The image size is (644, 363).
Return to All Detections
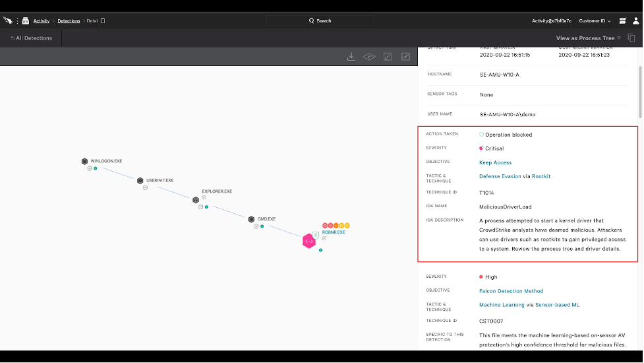[x=30, y=38]
